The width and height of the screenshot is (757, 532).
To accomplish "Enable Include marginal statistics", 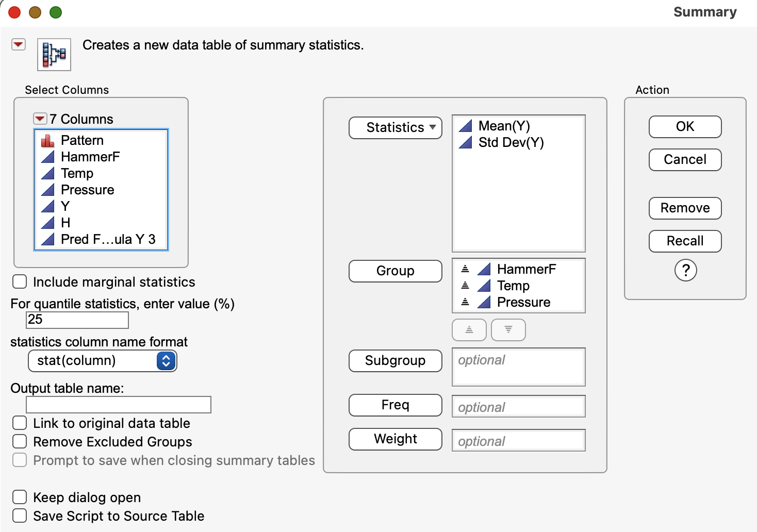I will (x=20, y=282).
